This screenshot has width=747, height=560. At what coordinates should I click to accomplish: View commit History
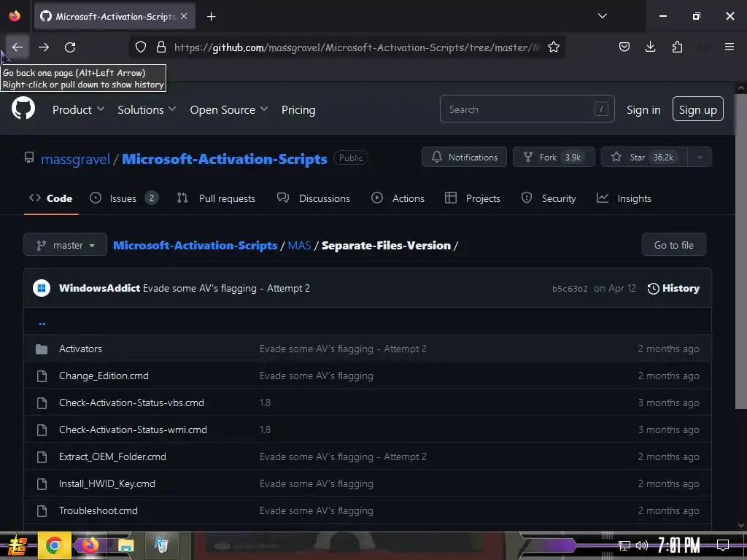click(673, 288)
